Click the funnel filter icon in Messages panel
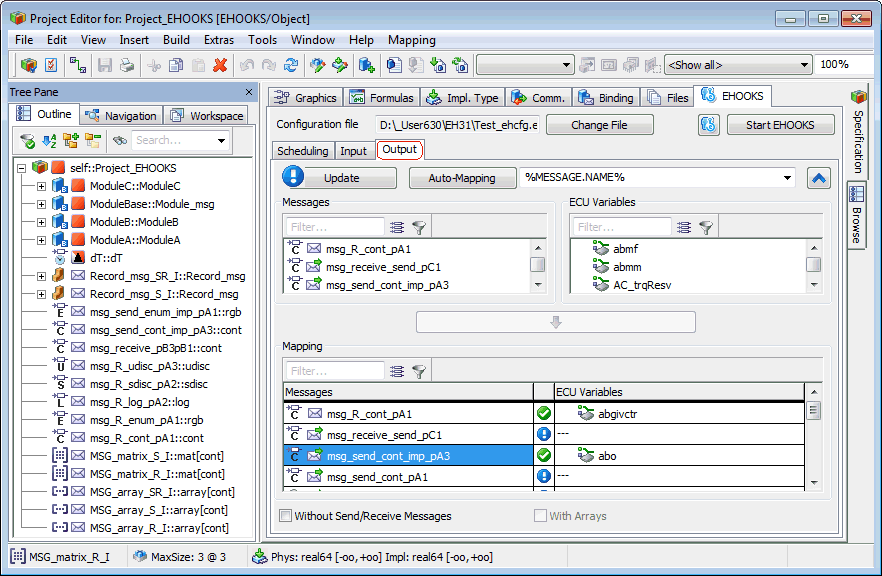The width and height of the screenshot is (882, 576). [419, 227]
